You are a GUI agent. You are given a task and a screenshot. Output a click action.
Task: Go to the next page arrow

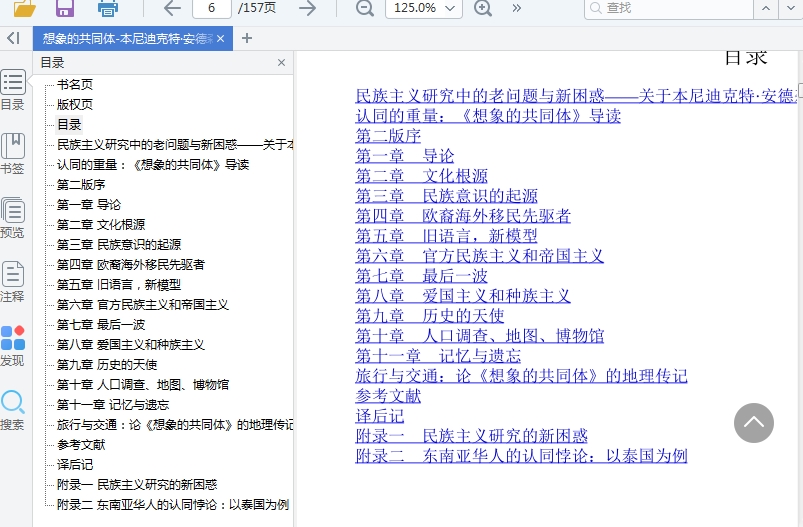coord(307,8)
